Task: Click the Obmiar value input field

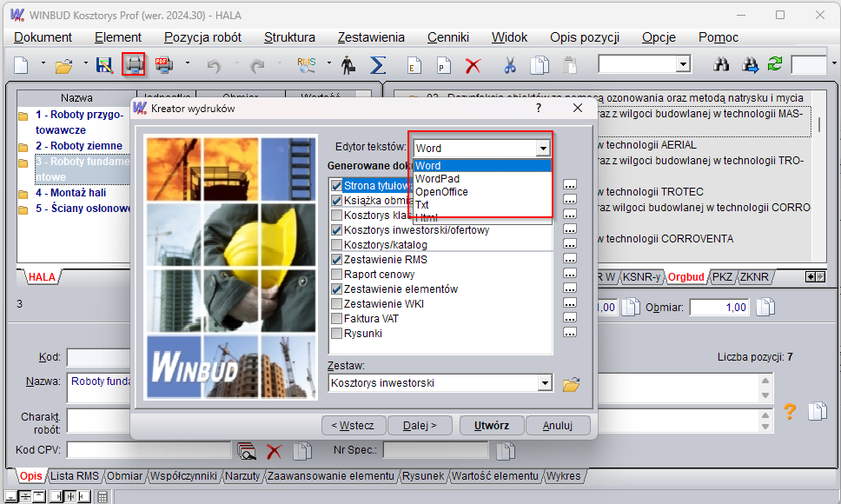Action: coord(719,308)
